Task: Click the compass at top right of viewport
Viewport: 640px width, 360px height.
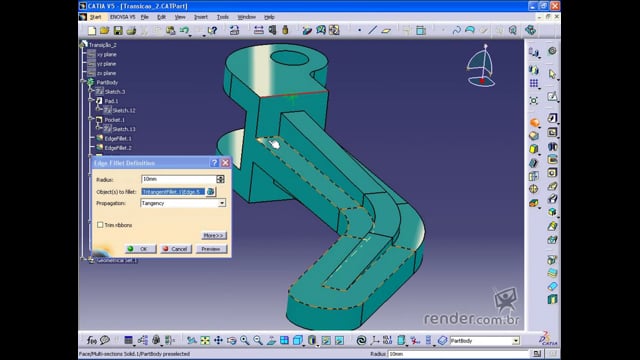Action: pyautogui.click(x=481, y=66)
